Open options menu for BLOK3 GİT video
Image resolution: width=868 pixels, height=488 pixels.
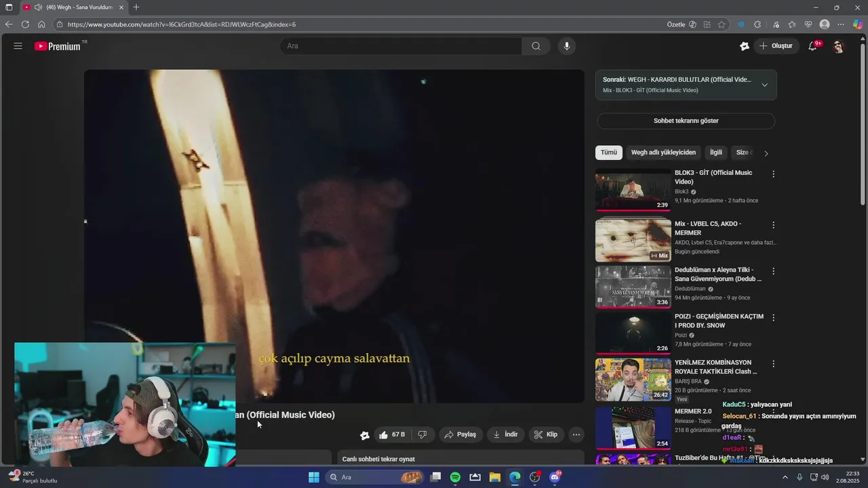[x=773, y=174]
